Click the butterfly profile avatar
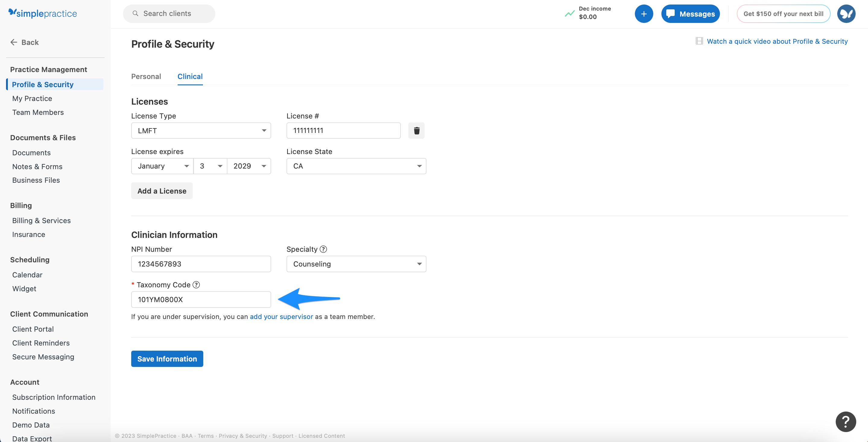Screen dimensions: 868x442 click(x=846, y=14)
